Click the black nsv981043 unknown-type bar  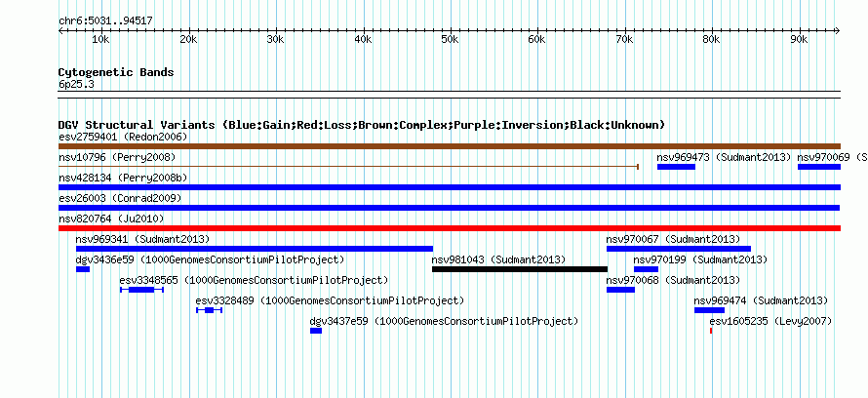(x=520, y=269)
